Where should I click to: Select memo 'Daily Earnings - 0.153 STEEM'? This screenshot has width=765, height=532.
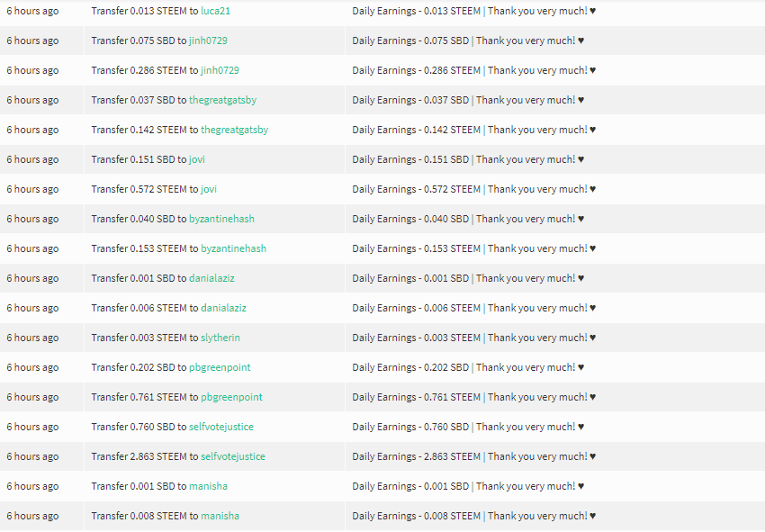click(x=416, y=248)
